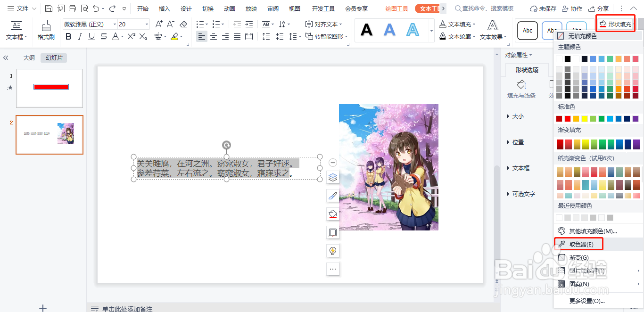The image size is (644, 312).
Task: Click the Redo arrow icon
Action: (x=112, y=8)
